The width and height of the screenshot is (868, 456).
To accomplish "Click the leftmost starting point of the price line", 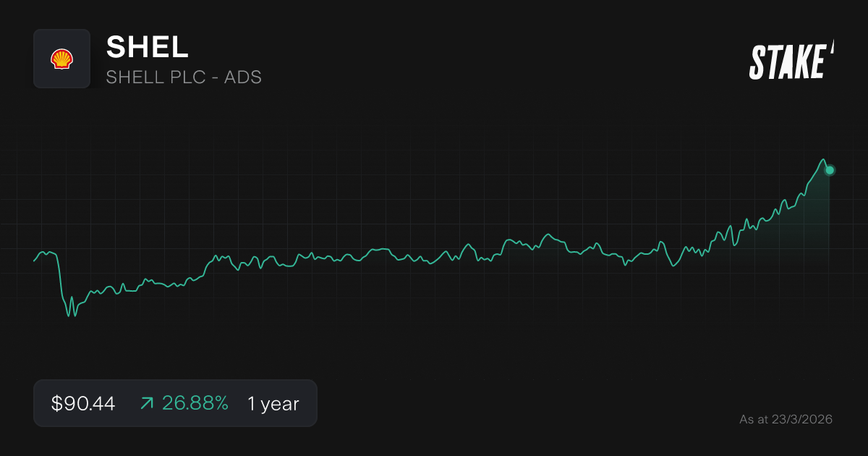I will [35, 261].
